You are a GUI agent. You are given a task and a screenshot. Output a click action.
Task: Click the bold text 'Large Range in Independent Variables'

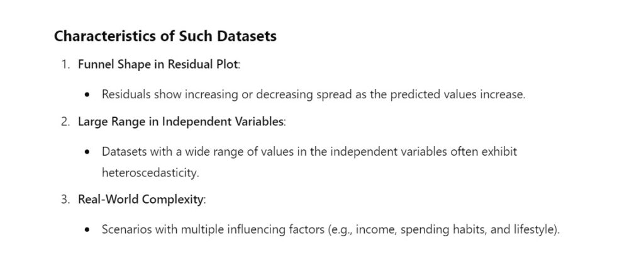coord(180,122)
